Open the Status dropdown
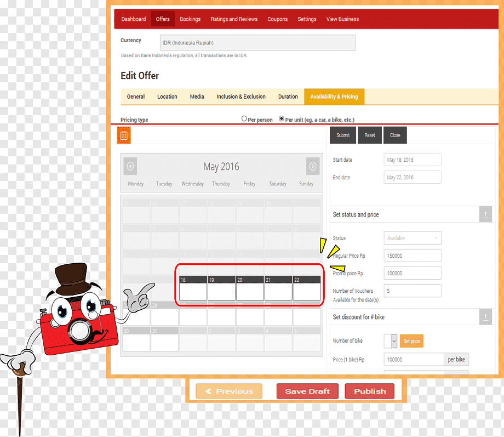The image size is (504, 437). click(413, 238)
